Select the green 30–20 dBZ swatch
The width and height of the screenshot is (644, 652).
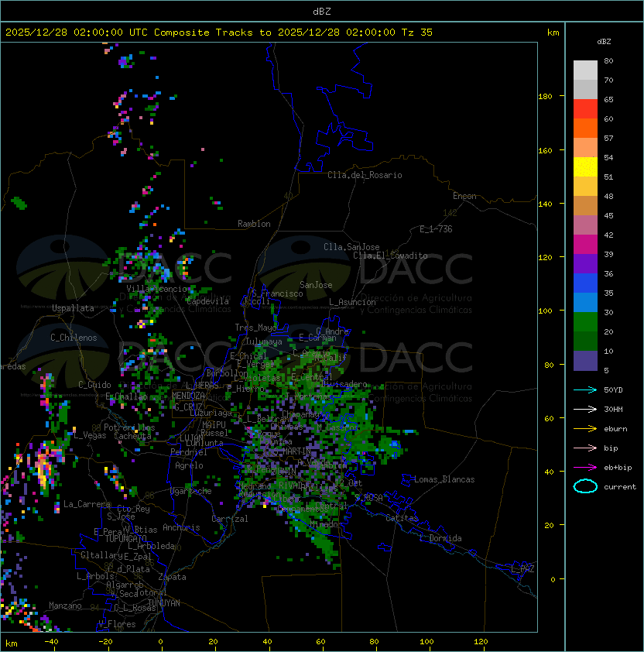585,322
